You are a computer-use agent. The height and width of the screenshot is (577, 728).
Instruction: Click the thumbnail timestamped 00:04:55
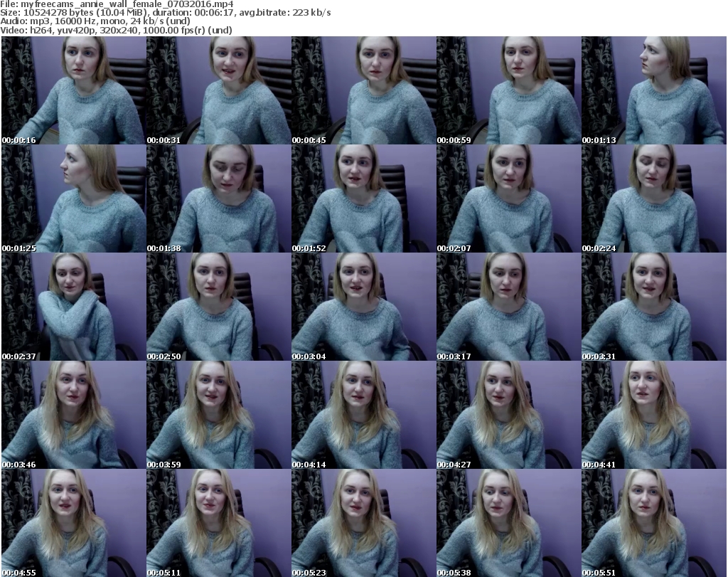pos(74,523)
